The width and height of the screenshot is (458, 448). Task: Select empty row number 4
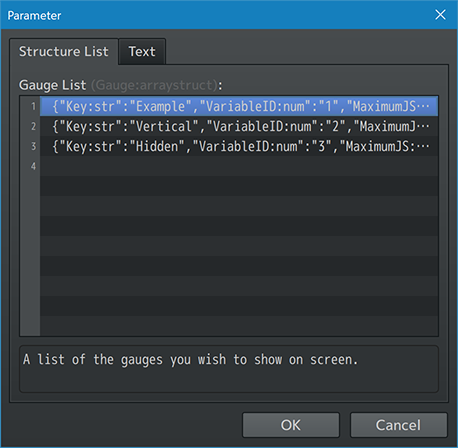click(x=239, y=166)
